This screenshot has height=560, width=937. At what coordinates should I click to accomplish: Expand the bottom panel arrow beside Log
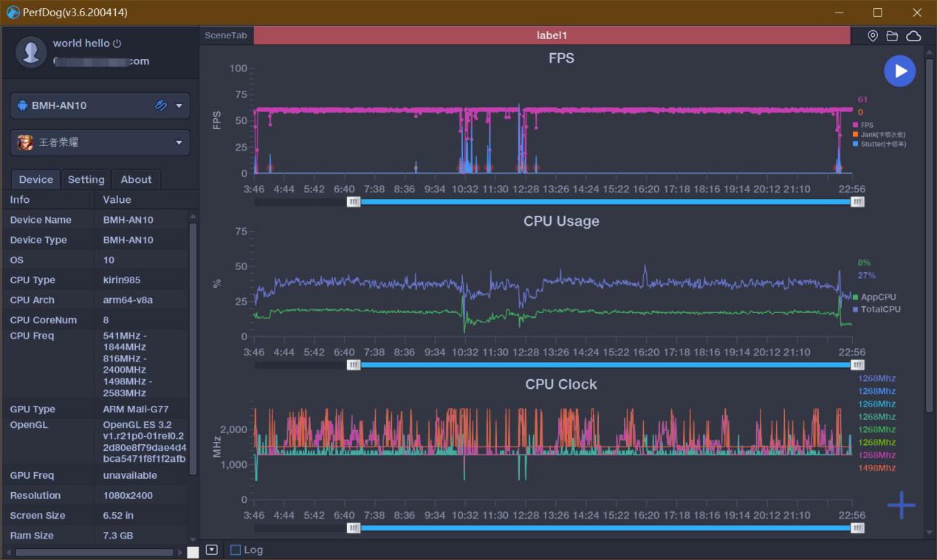(x=212, y=550)
